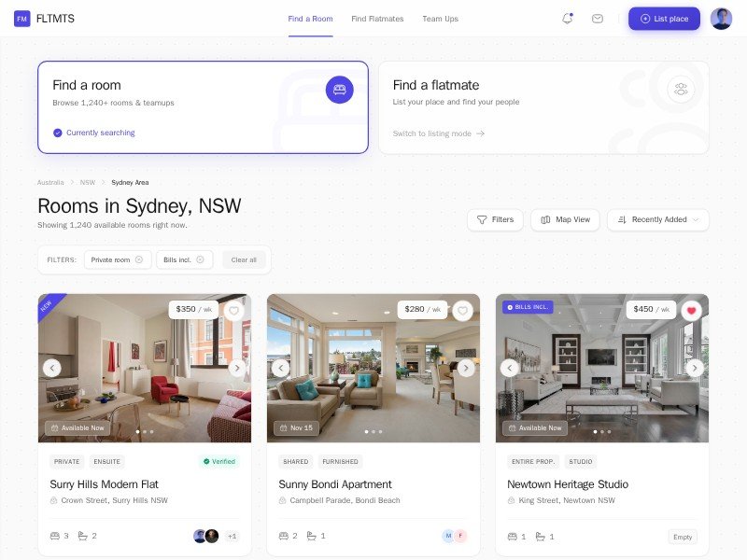The width and height of the screenshot is (747, 560).
Task: Switch to the Find Flatmates tab
Action: [x=377, y=19]
